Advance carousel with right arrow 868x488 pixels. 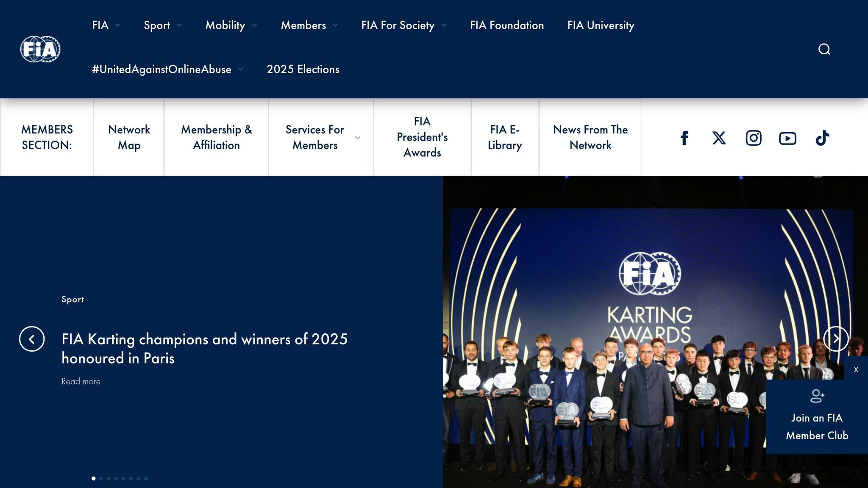pos(836,339)
